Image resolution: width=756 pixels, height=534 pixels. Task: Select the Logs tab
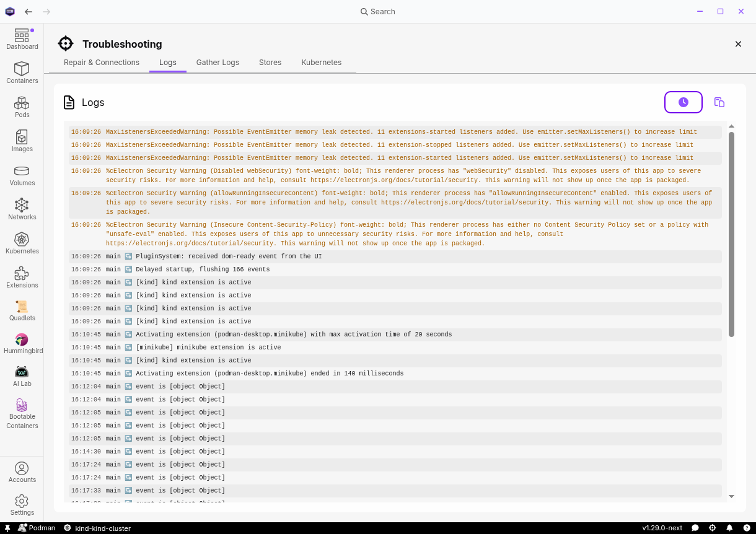tap(168, 63)
